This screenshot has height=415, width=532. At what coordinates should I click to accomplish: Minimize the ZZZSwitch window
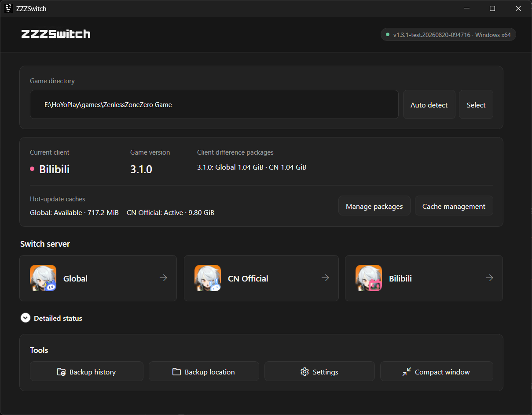tap(466, 8)
